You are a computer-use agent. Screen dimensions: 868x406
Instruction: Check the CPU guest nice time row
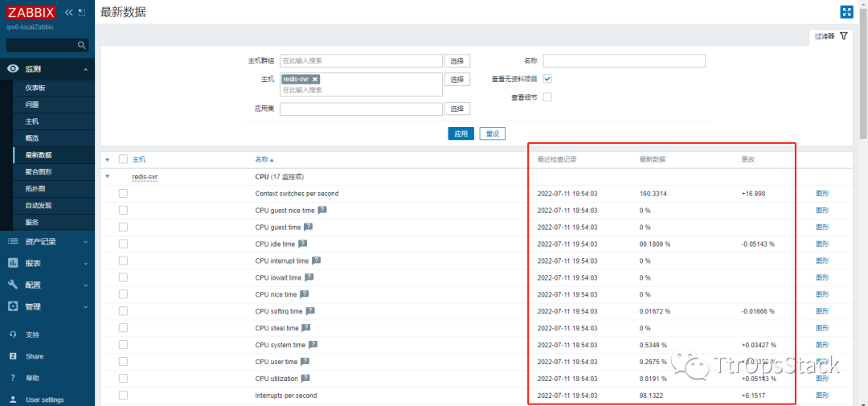(x=123, y=210)
